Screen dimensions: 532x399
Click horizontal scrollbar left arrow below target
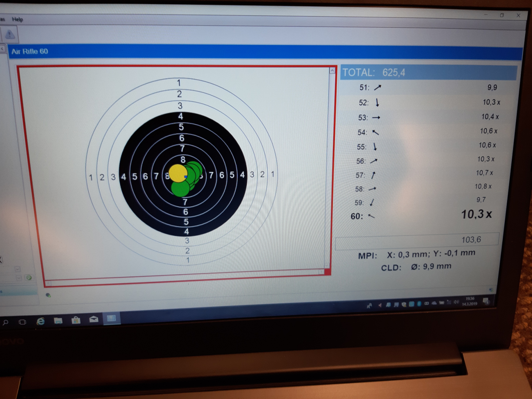point(48,283)
